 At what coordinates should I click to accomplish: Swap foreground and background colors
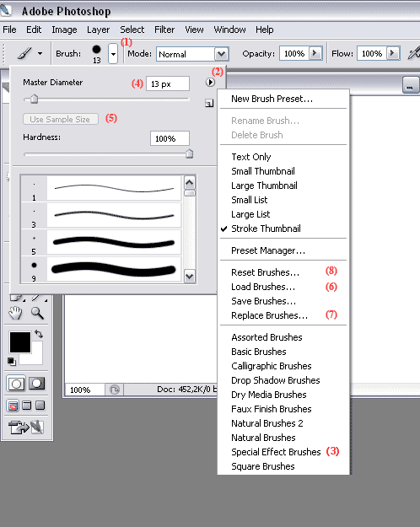click(x=39, y=334)
